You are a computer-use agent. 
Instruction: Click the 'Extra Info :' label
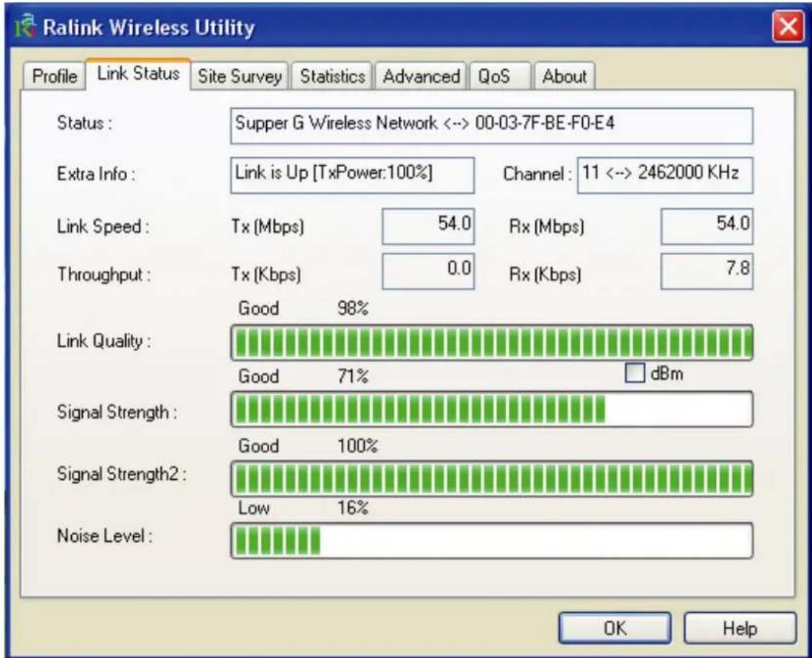96,174
